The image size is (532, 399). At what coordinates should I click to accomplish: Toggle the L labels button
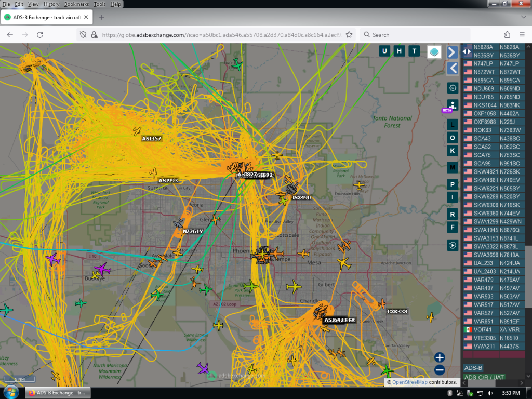pyautogui.click(x=453, y=125)
